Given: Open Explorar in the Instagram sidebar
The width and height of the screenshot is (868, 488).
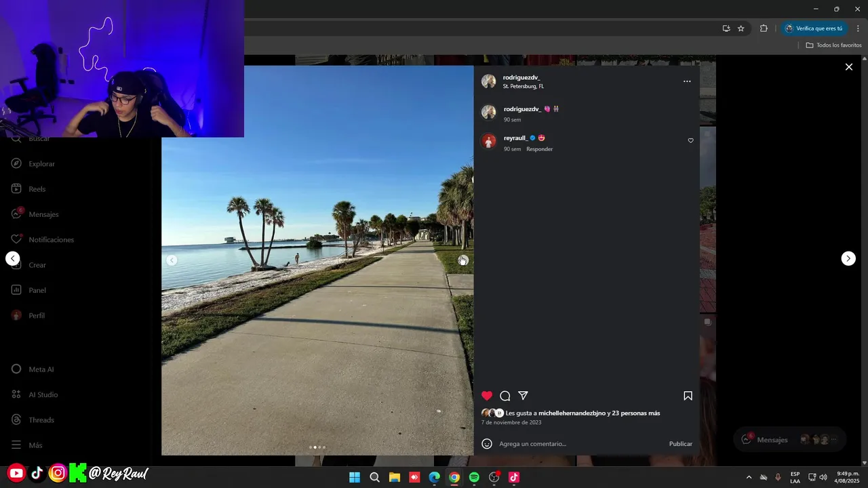Looking at the screenshot, I should [x=34, y=164].
